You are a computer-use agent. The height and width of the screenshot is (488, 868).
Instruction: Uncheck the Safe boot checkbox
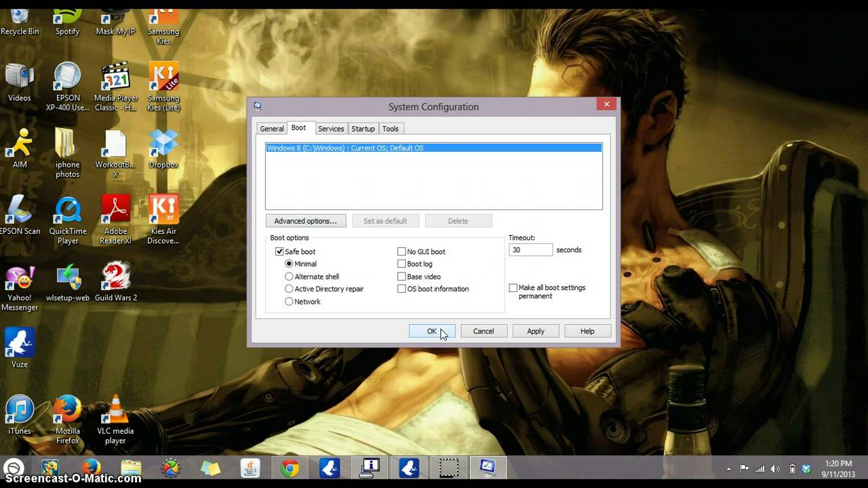[x=279, y=251]
